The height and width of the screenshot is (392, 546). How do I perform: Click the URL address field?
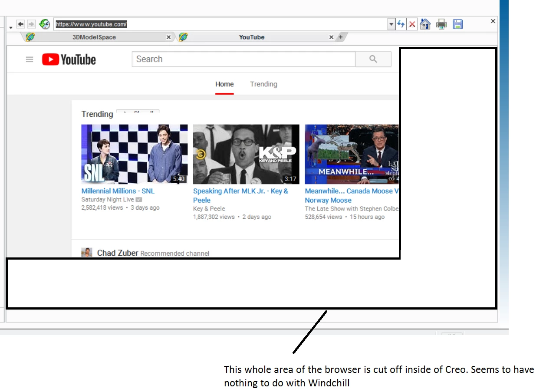tap(220, 24)
